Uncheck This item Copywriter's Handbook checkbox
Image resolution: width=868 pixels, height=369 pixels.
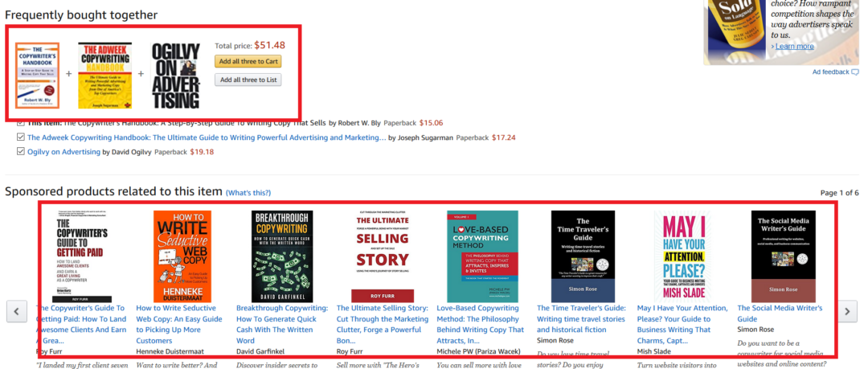(x=20, y=122)
